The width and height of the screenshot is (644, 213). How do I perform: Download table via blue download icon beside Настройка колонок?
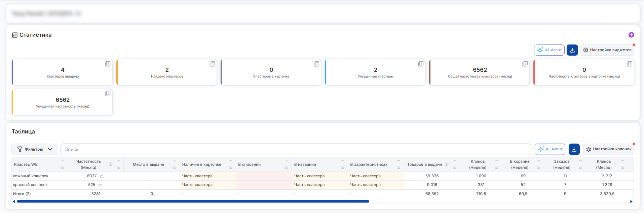pos(574,149)
